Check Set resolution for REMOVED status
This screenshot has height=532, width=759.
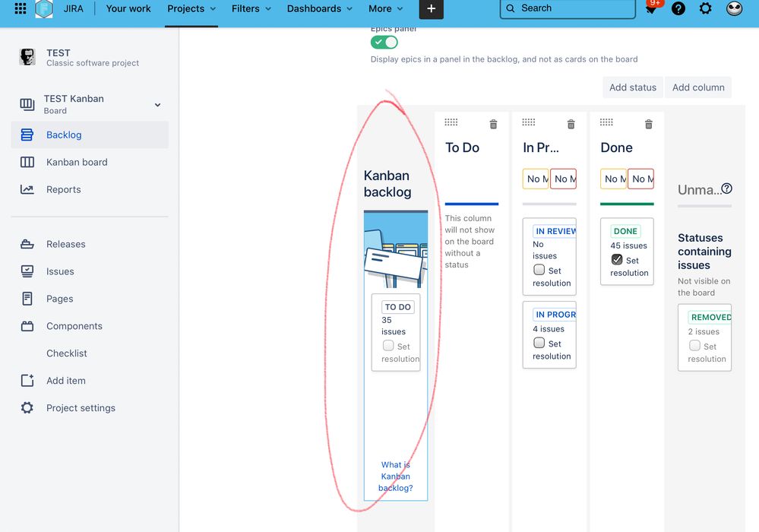click(x=694, y=346)
